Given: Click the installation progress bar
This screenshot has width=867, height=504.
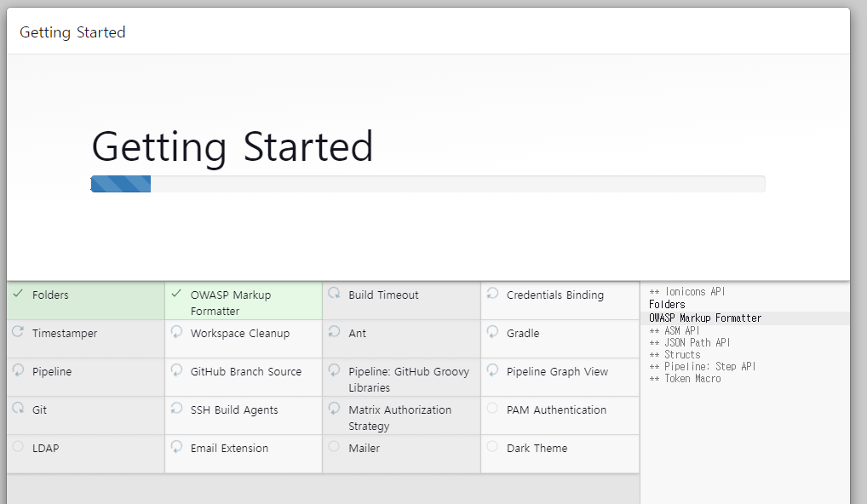Looking at the screenshot, I should coord(428,184).
